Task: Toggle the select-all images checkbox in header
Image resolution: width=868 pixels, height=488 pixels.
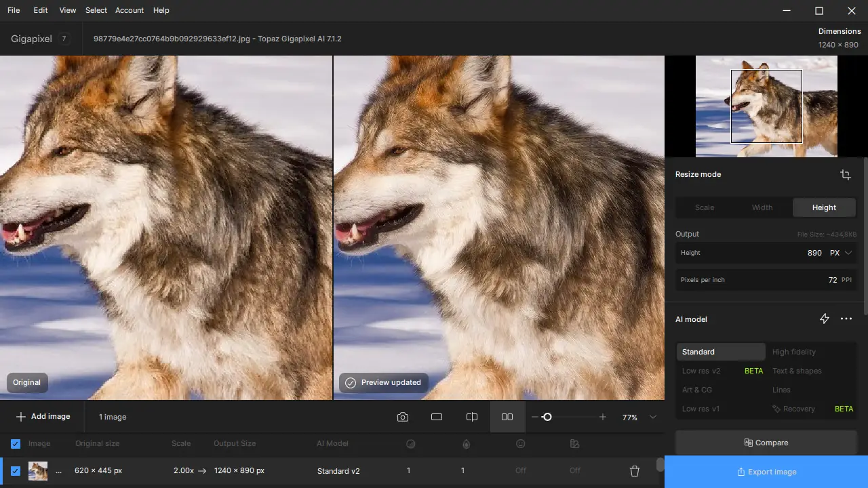Action: click(x=16, y=444)
